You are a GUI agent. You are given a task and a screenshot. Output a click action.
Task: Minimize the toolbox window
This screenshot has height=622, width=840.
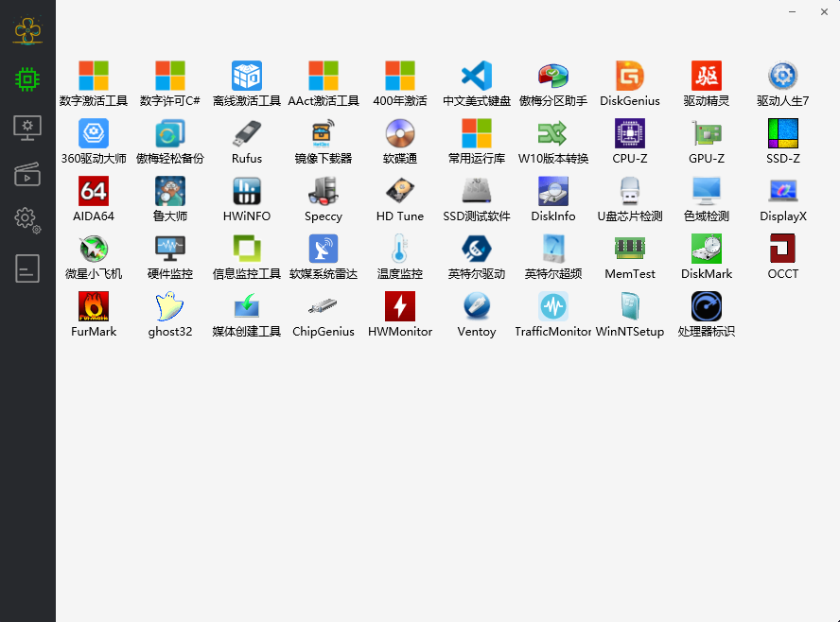793,11
